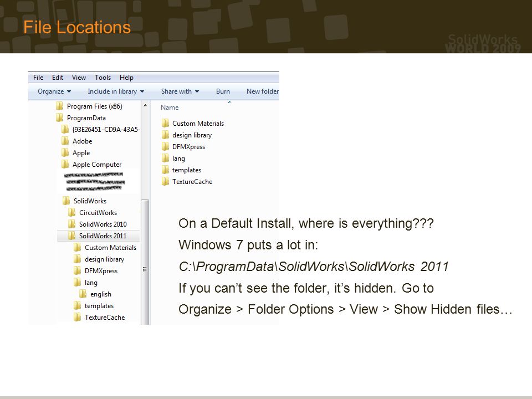
Task: Click the Apple folder icon
Action: [x=65, y=152]
